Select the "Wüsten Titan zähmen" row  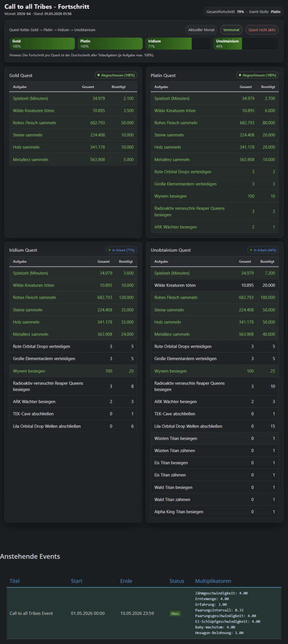pos(215,451)
